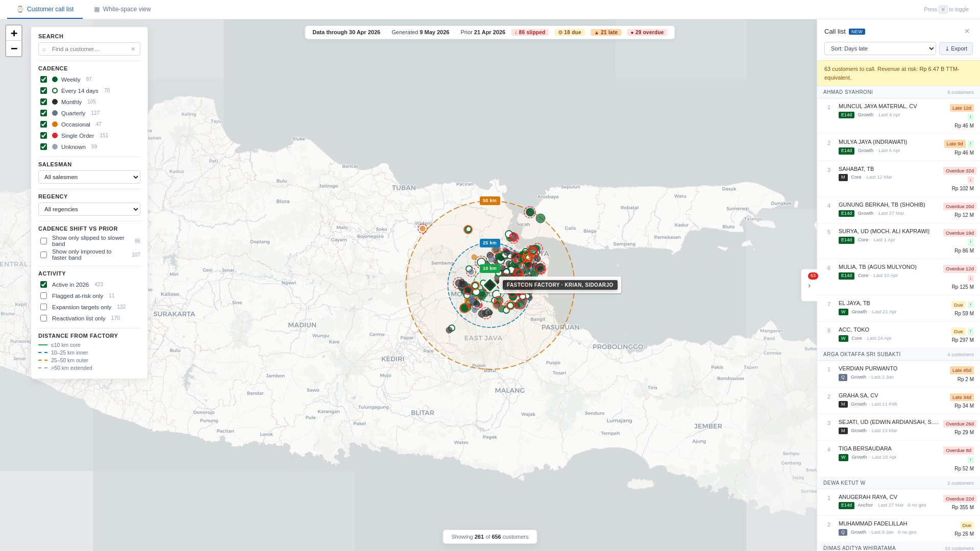Enable show only improved to faster band
This screenshot has height=551, width=980.
[x=43, y=255]
